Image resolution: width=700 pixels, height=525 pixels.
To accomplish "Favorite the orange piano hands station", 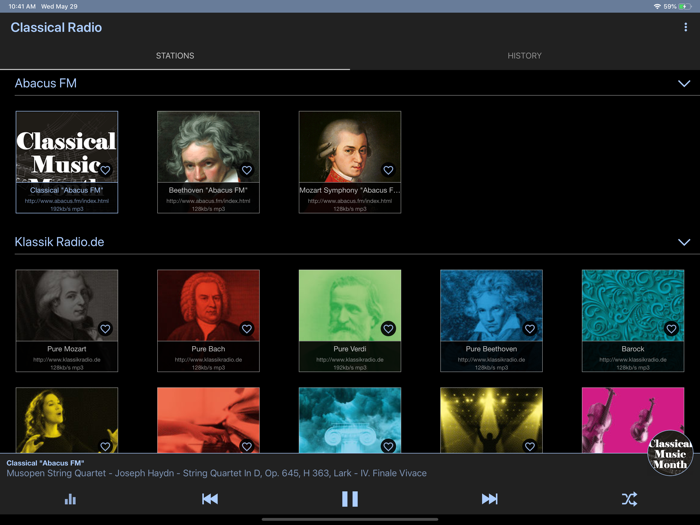I will pyautogui.click(x=247, y=446).
